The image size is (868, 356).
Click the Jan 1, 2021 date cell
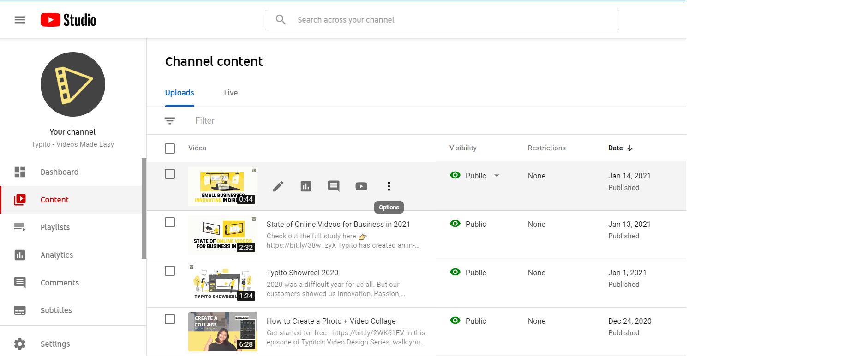pyautogui.click(x=627, y=273)
